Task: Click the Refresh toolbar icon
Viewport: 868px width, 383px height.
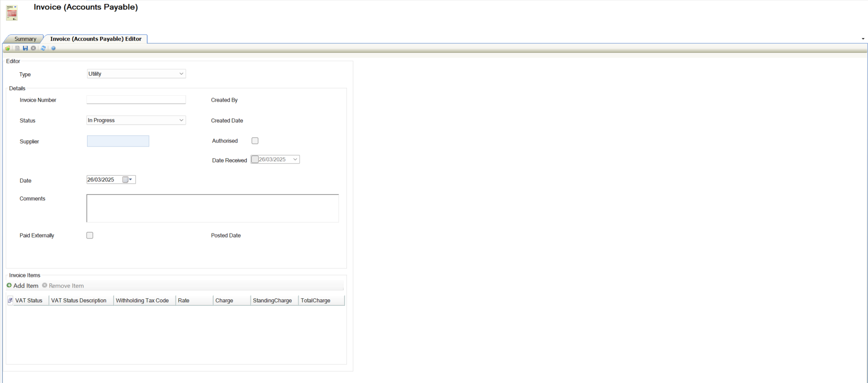Action: coord(43,48)
